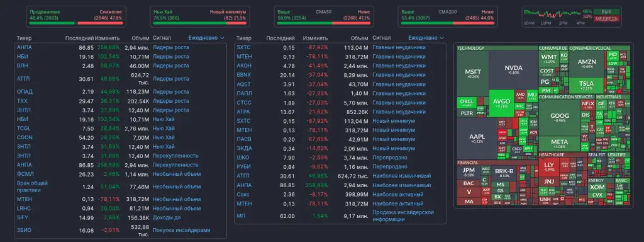Select the AAPL tile in heatmap
The width and height of the screenshot is (644, 242).
[477, 138]
